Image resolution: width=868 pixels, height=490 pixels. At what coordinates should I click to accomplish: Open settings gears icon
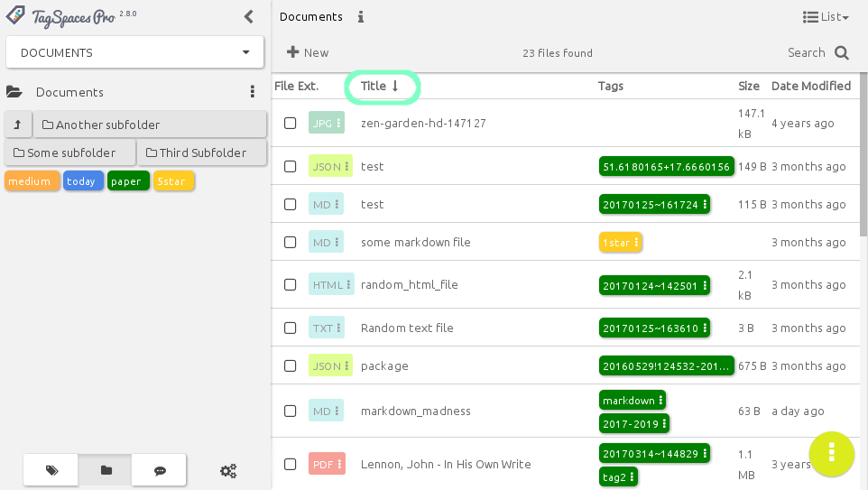[228, 471]
